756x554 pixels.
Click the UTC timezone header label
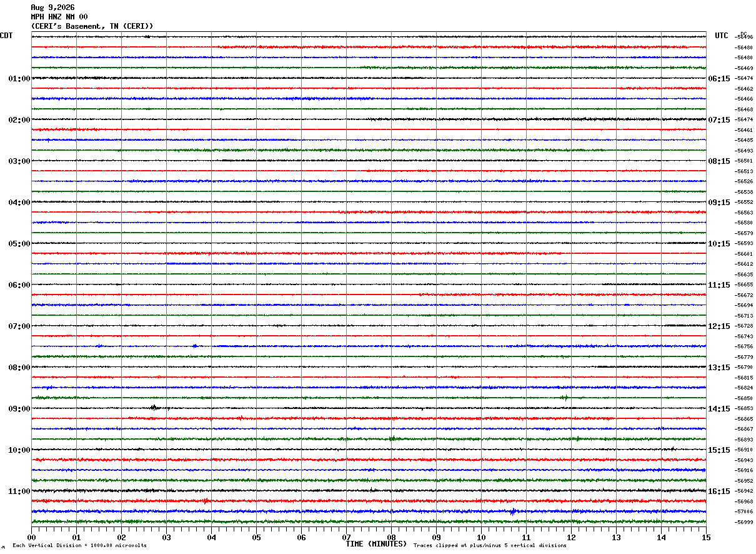point(722,36)
